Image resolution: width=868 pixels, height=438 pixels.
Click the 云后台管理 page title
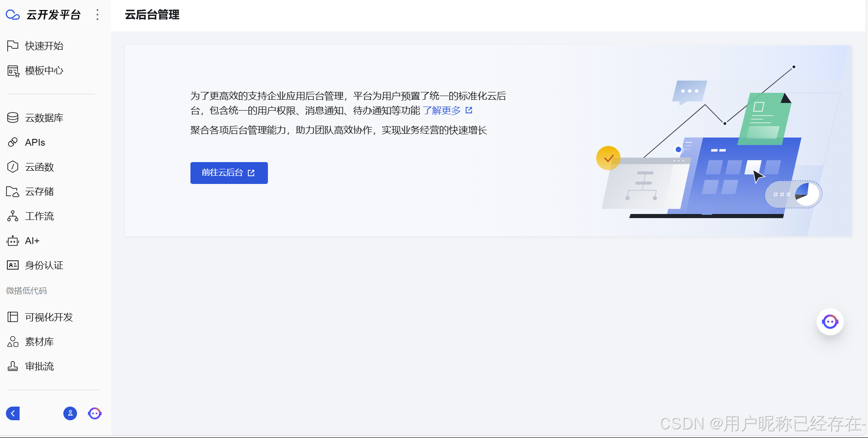(152, 15)
